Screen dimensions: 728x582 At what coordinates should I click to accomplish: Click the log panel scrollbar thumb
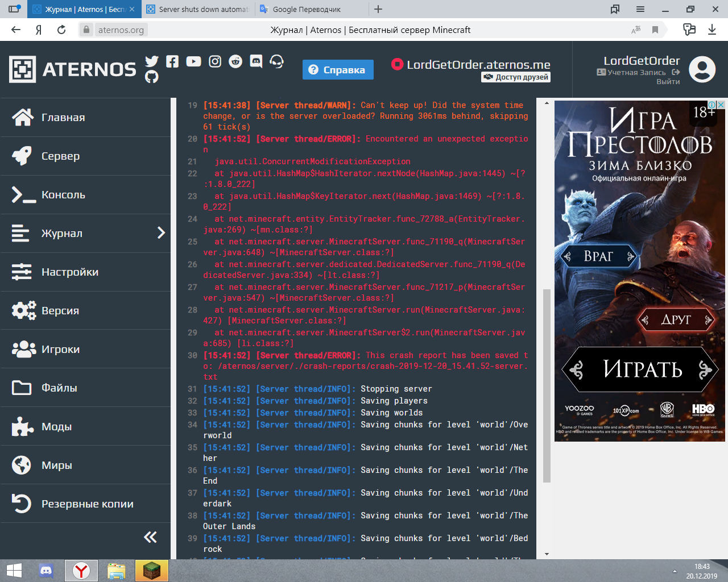(547, 386)
